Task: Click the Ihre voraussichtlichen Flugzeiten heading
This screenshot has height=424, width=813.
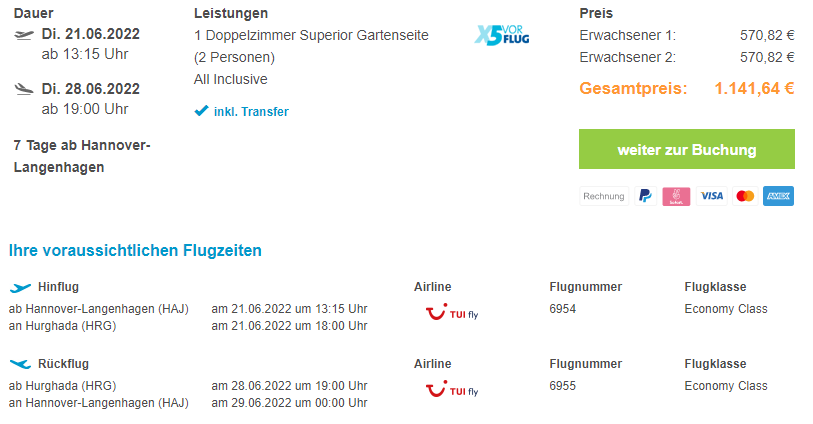Action: pos(135,250)
